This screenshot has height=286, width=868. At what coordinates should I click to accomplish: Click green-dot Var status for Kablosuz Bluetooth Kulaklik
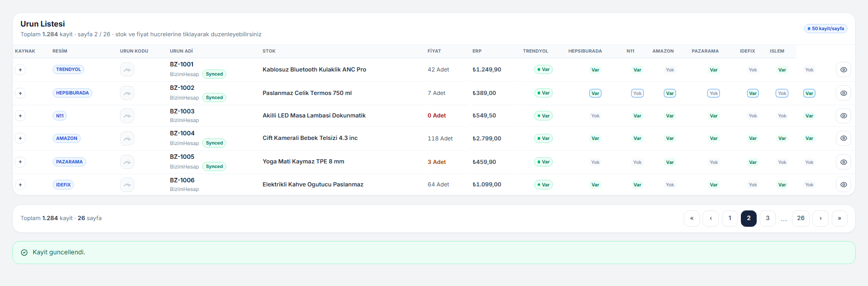click(x=543, y=69)
